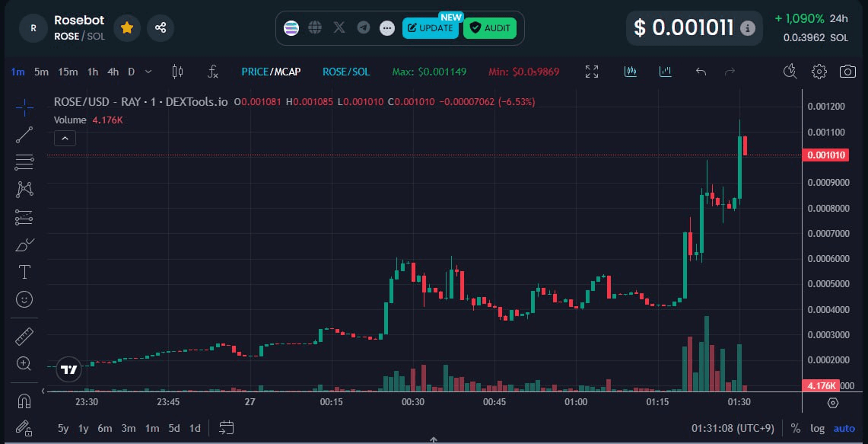The height and width of the screenshot is (444, 868).
Task: Open the Telegram social icon
Action: pyautogui.click(x=364, y=27)
